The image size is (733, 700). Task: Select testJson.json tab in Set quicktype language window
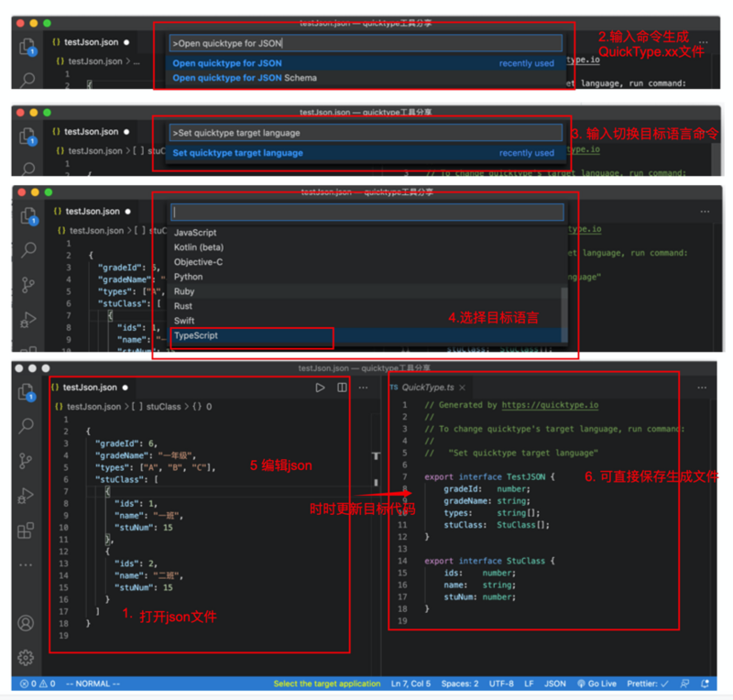91,132
